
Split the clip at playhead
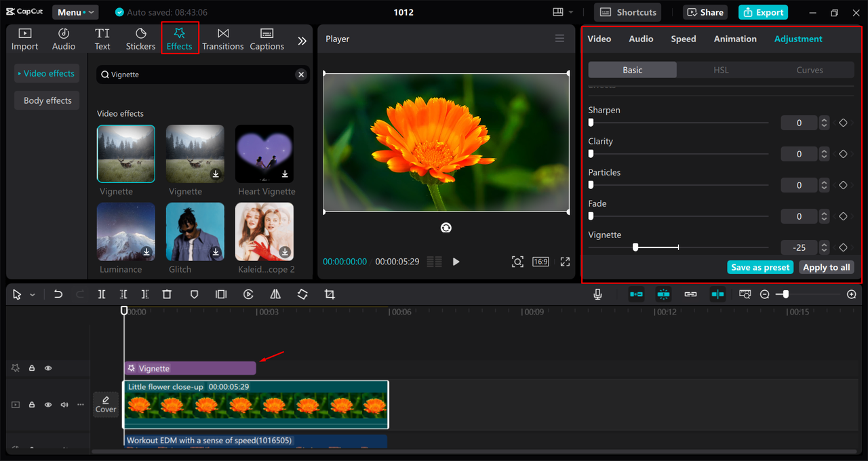click(102, 294)
